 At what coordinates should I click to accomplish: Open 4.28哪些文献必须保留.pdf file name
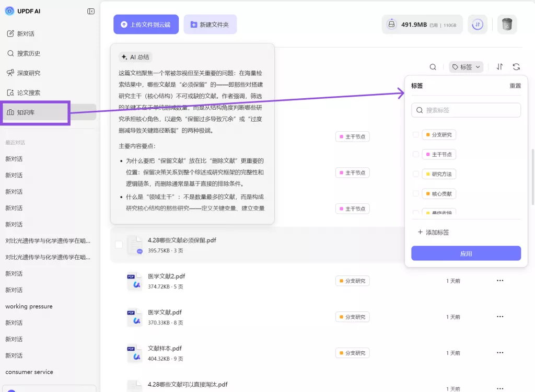[182, 240]
